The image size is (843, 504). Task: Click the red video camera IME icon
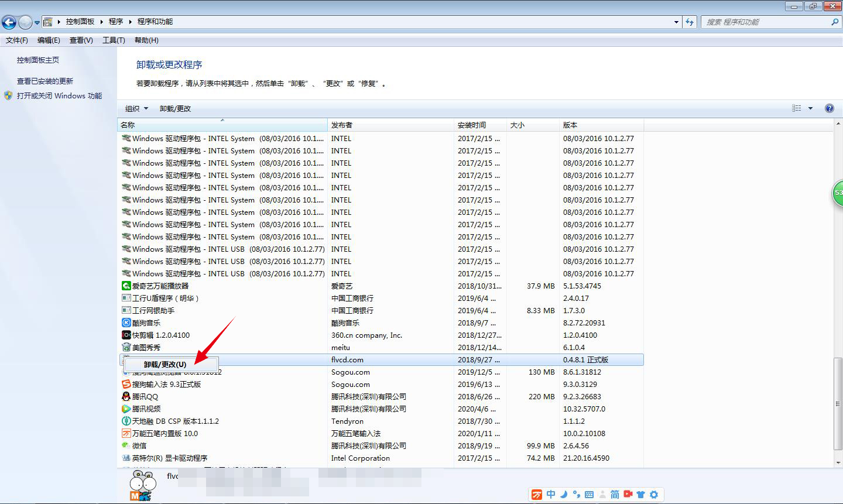click(x=628, y=494)
